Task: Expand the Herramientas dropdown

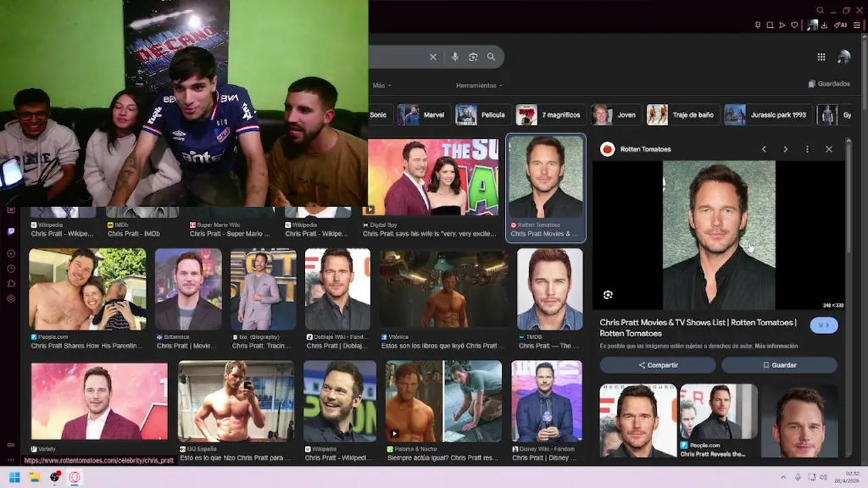Action: 479,85
